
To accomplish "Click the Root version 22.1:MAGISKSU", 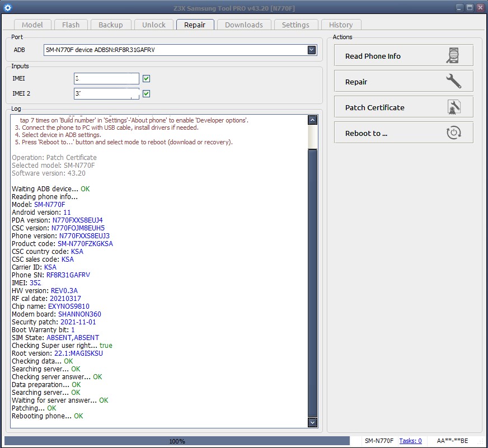I will coord(78,353).
